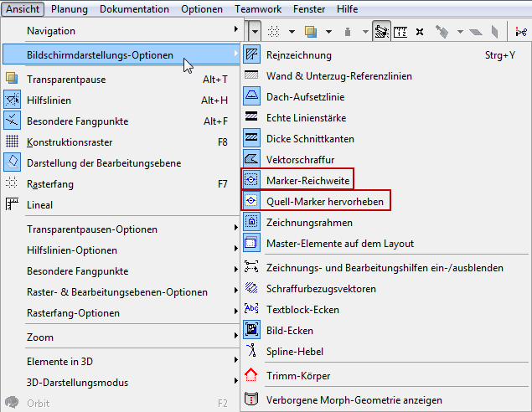Click the Dach-Aufsetzlinie icon
Screen dimensions: 532x412
coord(251,96)
